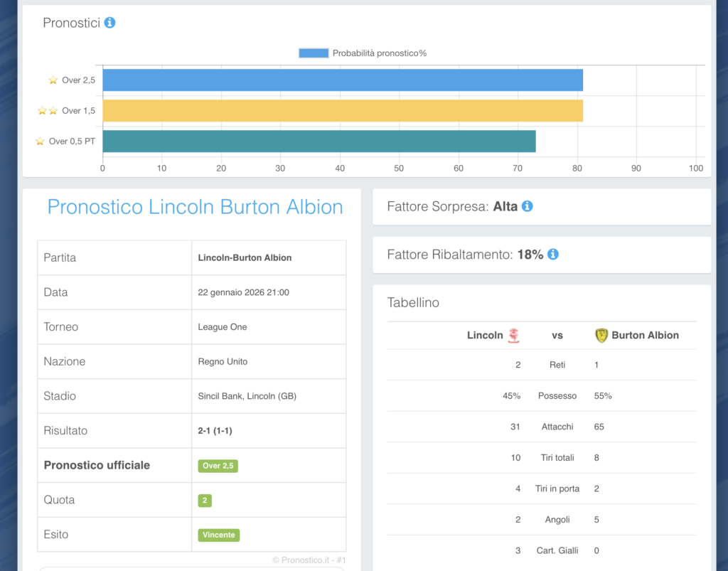Click the blue Over 2,5 chart bar
This screenshot has height=571, width=728.
341,80
